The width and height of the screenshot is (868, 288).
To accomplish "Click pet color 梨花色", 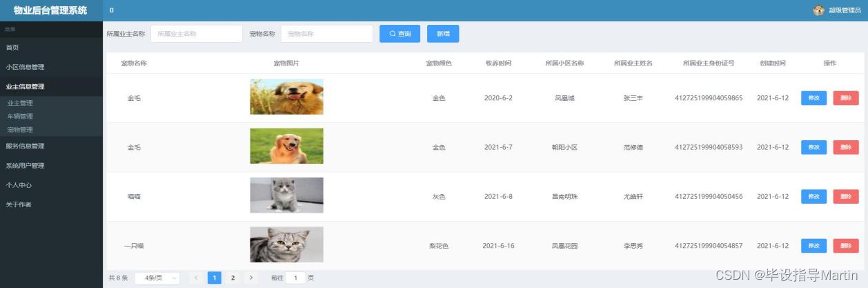I will (x=439, y=245).
